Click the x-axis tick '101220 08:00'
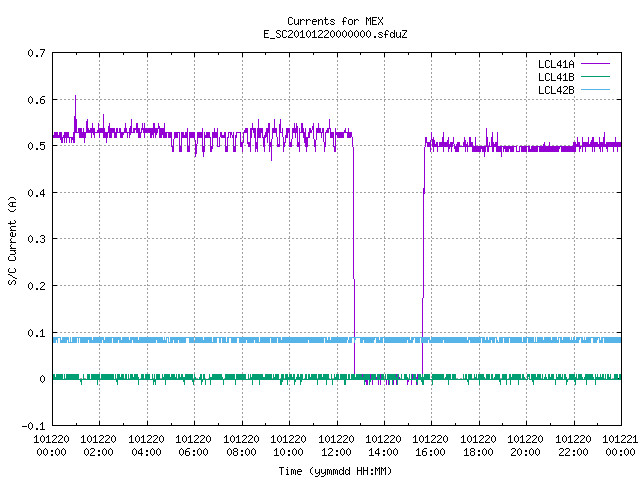The width and height of the screenshot is (640, 480). coord(241,446)
